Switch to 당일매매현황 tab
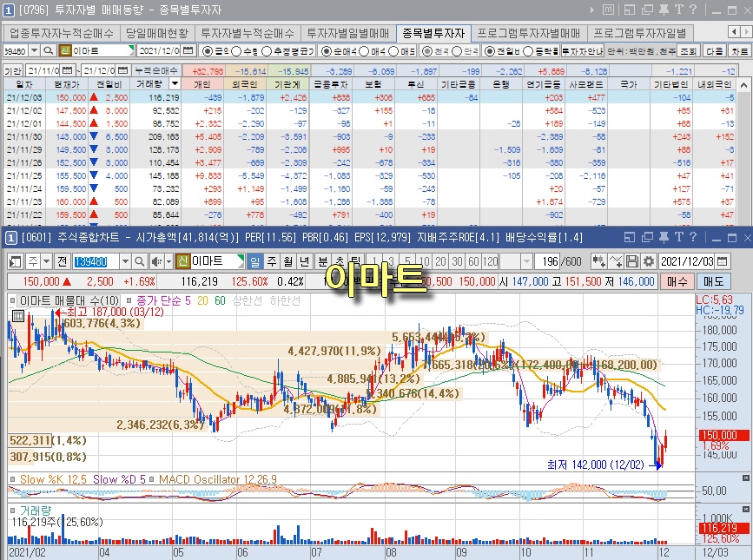 pos(157,33)
